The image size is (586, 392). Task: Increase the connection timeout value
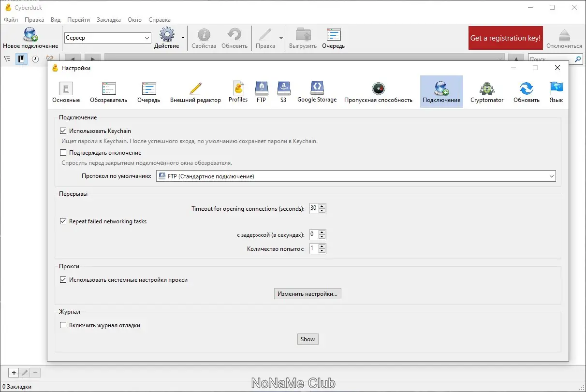322,206
